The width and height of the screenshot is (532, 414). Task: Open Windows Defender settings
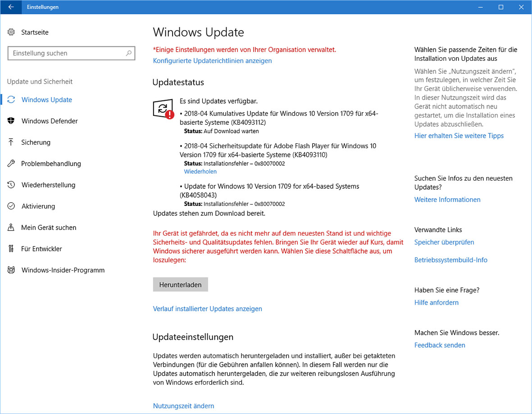click(50, 121)
